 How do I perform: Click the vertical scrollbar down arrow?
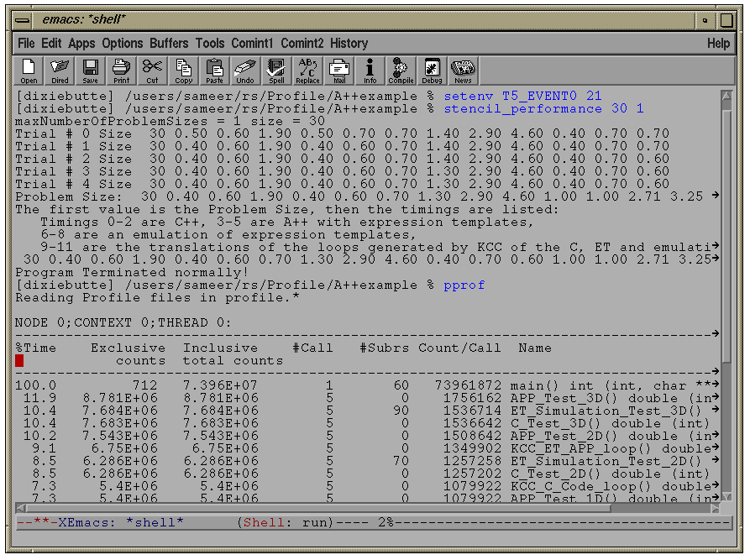click(726, 496)
